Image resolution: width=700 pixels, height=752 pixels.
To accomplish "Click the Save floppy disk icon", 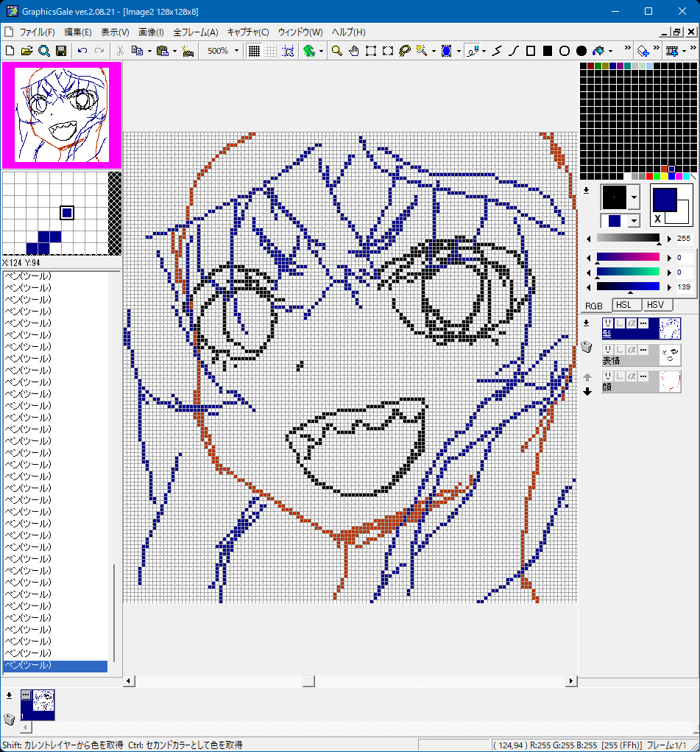I will point(61,51).
